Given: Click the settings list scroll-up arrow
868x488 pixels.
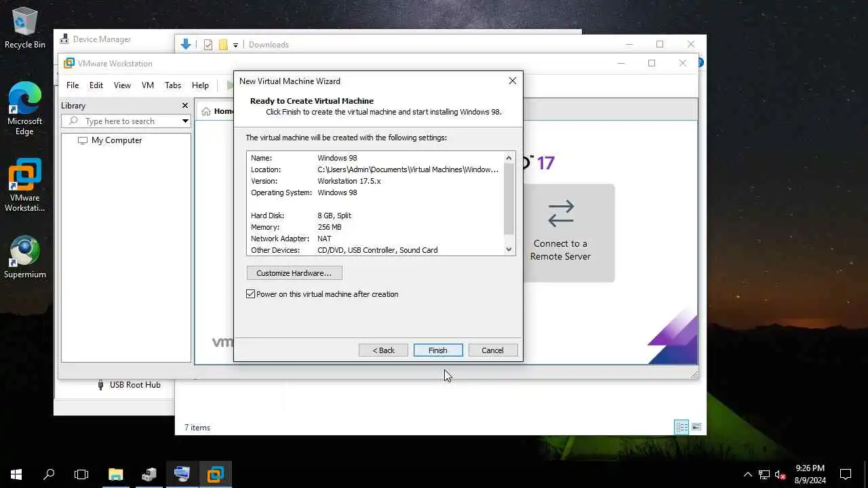Looking at the screenshot, I should [509, 158].
